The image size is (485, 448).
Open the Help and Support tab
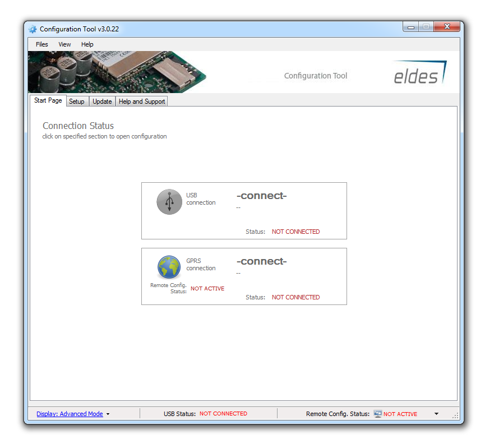(142, 101)
